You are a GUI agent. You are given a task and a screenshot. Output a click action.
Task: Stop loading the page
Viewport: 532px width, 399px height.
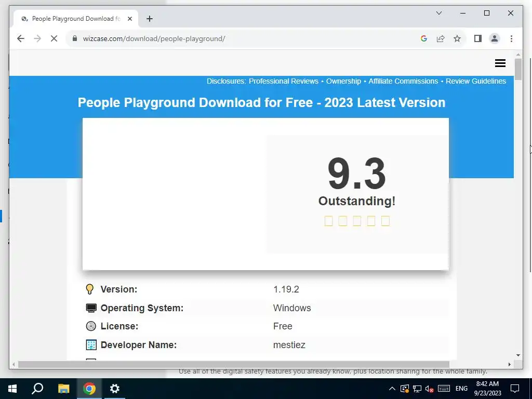[x=54, y=38]
